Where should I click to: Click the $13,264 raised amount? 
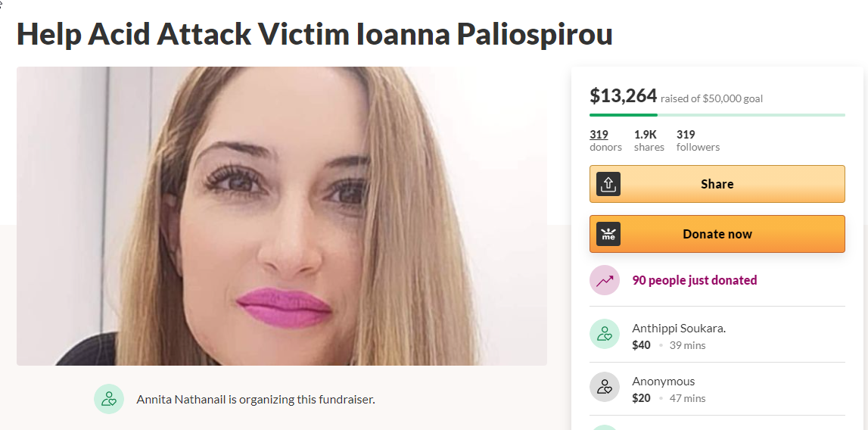pyautogui.click(x=624, y=96)
